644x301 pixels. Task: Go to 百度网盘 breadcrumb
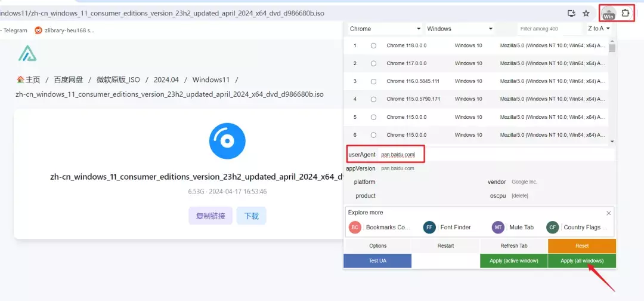(x=69, y=79)
